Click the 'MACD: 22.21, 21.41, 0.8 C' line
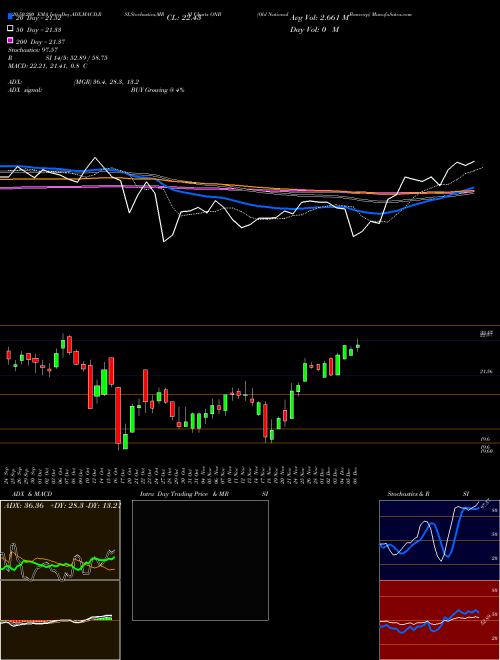500x660 pixels. 48,66
